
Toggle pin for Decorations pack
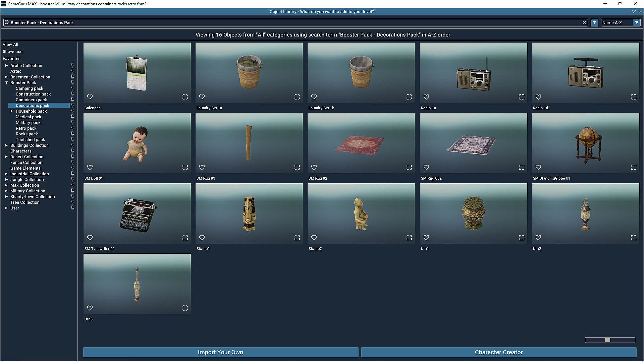coord(72,105)
